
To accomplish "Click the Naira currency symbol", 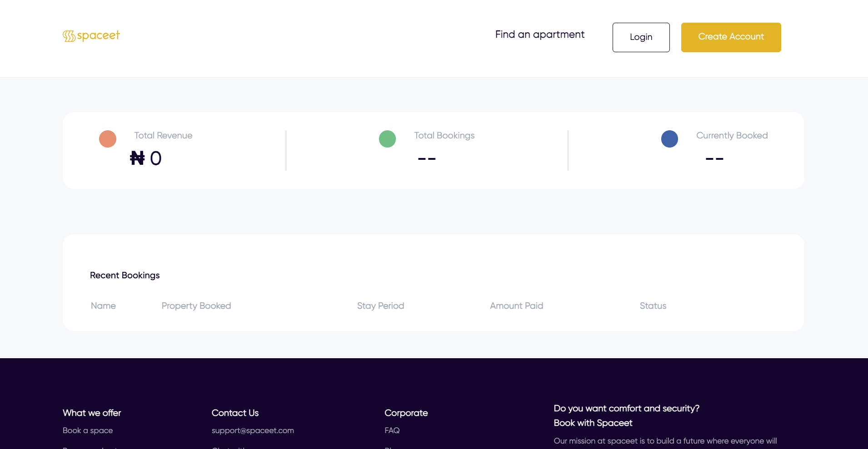I will coord(137,158).
